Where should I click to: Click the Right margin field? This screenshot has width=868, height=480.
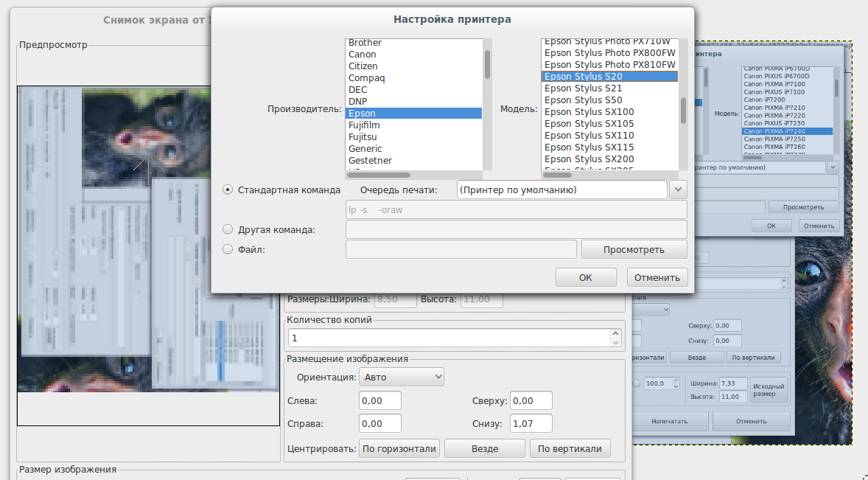tap(379, 423)
